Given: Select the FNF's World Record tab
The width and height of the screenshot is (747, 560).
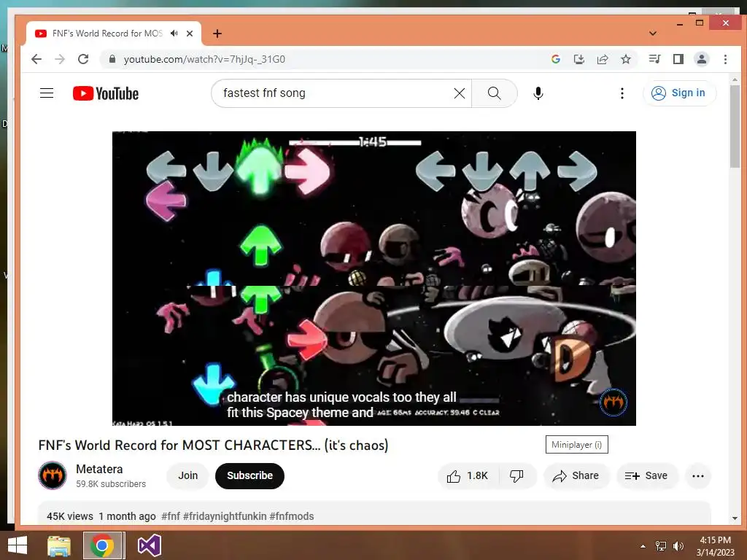Looking at the screenshot, I should coord(113,34).
